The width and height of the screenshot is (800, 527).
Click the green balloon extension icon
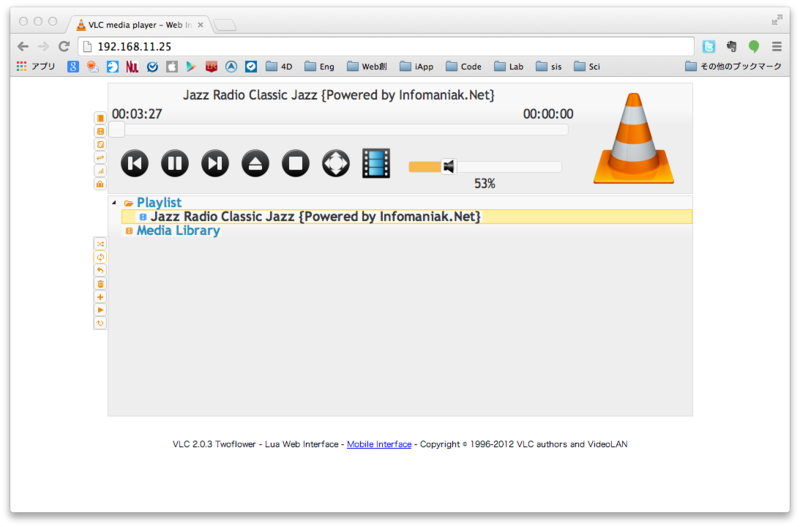click(x=754, y=46)
